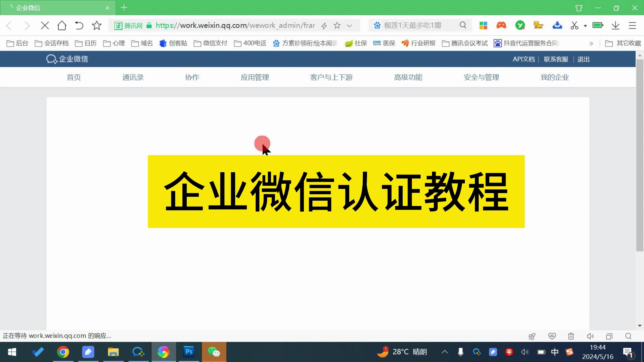Click the blue download tray extension icon
Viewport: 644px width, 362px height.
click(557, 25)
